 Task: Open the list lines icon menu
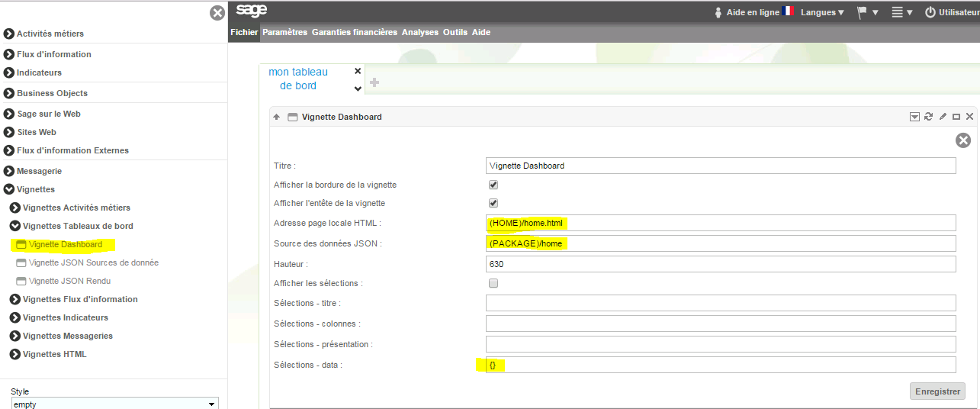pyautogui.click(x=902, y=12)
